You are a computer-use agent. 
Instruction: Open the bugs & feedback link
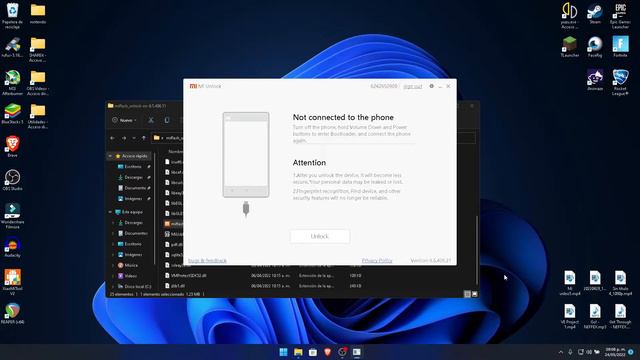[x=207, y=260]
